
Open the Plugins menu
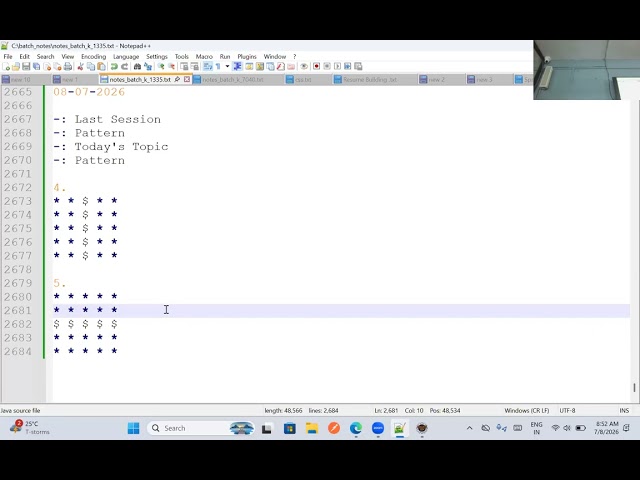[x=247, y=56]
